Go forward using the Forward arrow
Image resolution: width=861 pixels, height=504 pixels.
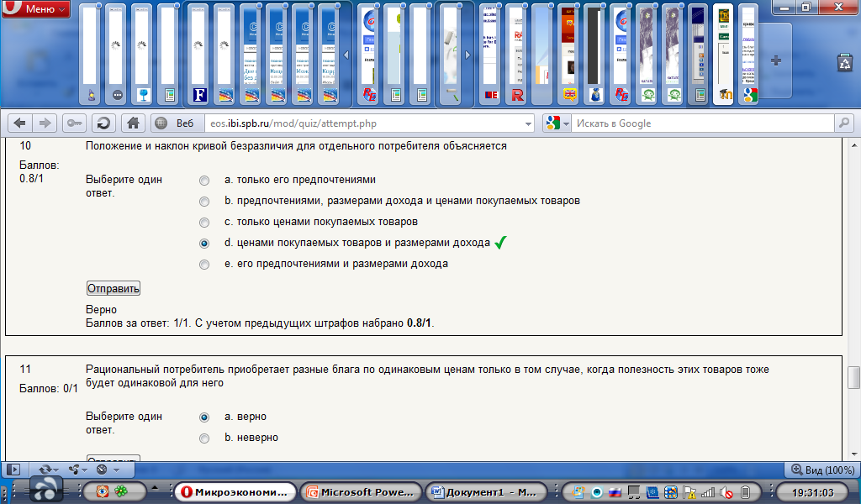point(45,123)
